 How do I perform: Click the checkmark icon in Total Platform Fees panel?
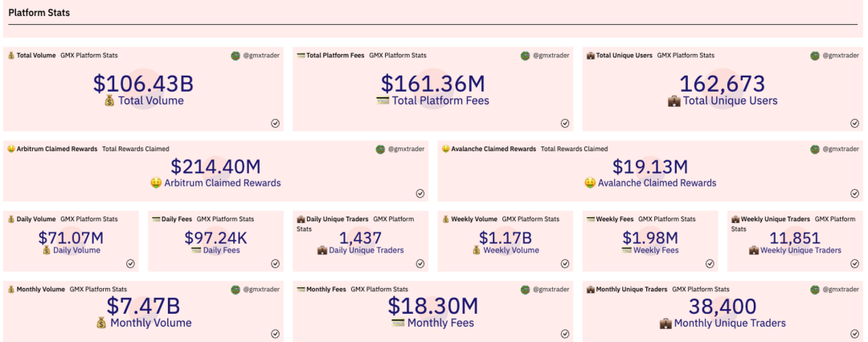coord(565,123)
